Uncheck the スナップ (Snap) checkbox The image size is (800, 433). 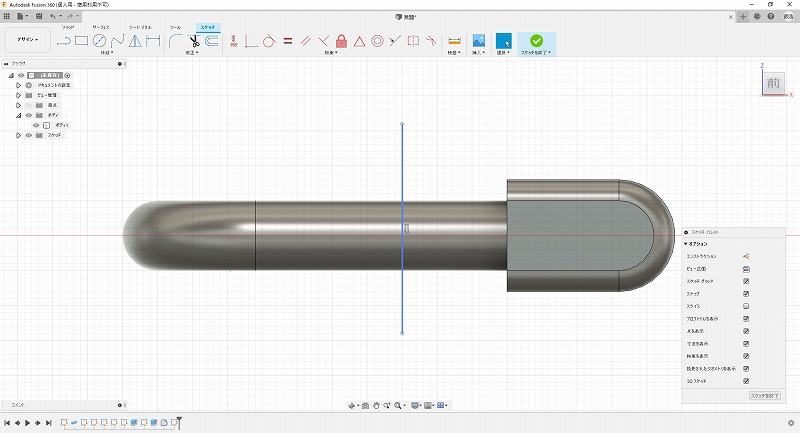coord(746,294)
